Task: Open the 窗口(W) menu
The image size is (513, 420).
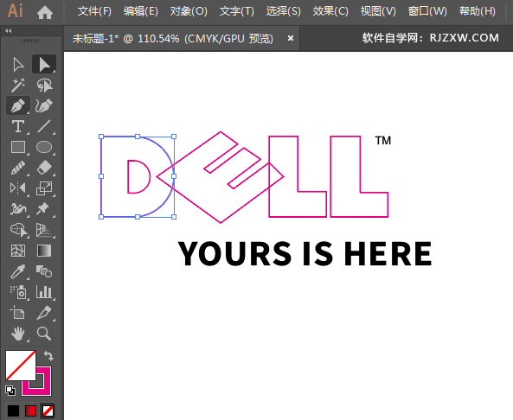Action: [427, 11]
